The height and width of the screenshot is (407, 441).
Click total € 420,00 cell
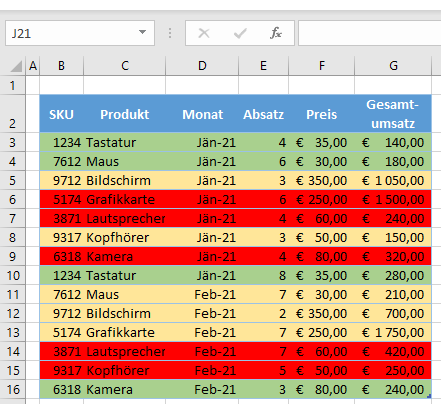393,351
